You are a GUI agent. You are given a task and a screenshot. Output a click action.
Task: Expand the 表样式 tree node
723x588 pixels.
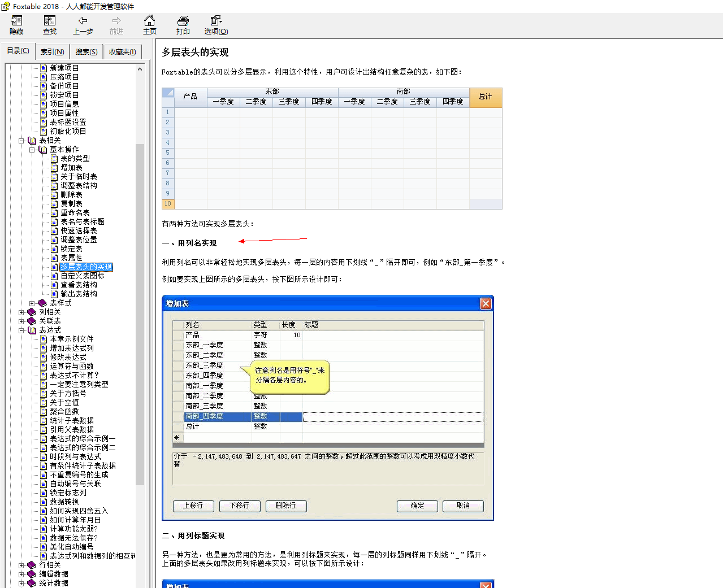32,303
